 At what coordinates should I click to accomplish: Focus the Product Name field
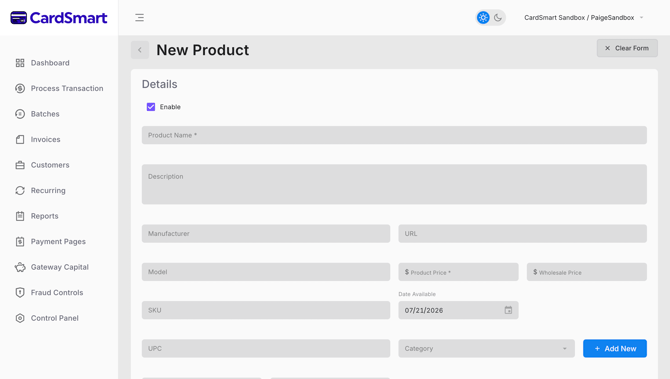point(394,135)
